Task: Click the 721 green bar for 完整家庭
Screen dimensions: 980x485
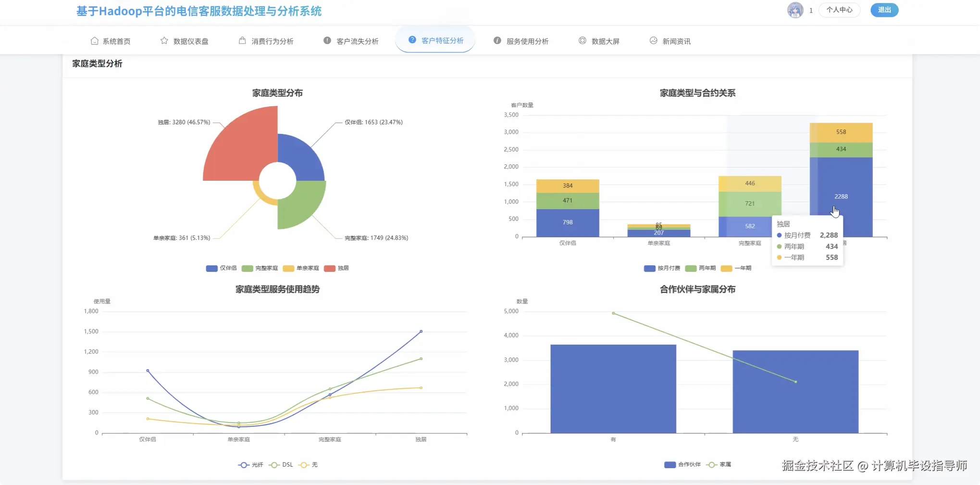Action: click(x=750, y=204)
